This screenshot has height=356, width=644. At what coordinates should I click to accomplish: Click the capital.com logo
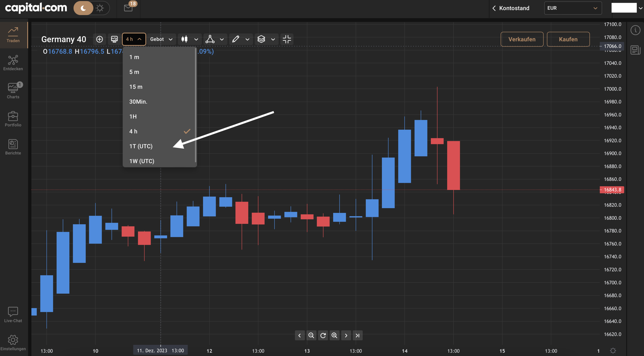click(36, 8)
